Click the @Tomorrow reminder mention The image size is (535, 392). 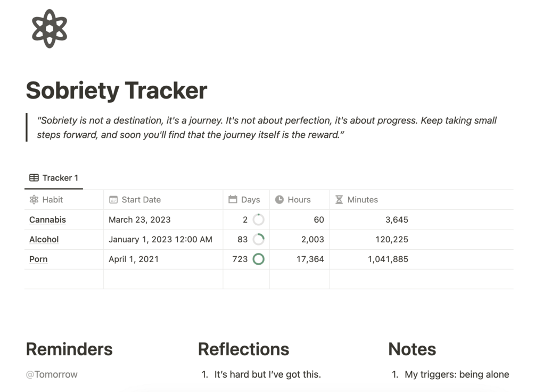click(x=52, y=374)
